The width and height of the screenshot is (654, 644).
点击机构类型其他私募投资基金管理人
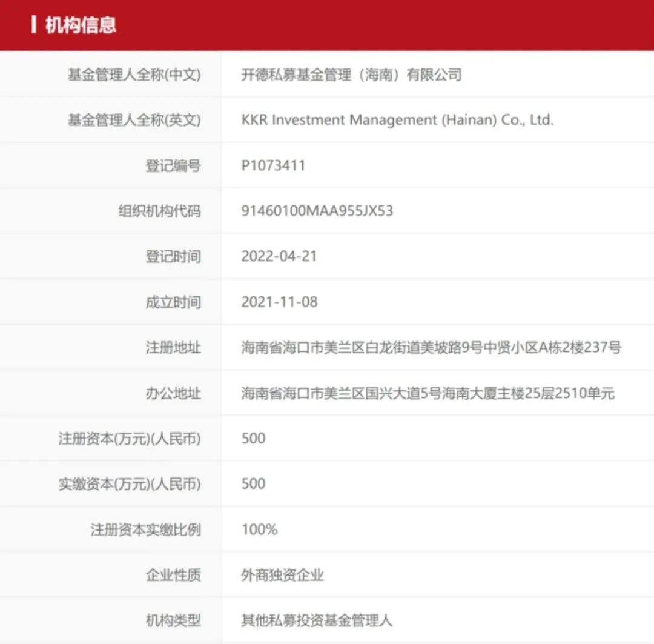315,620
